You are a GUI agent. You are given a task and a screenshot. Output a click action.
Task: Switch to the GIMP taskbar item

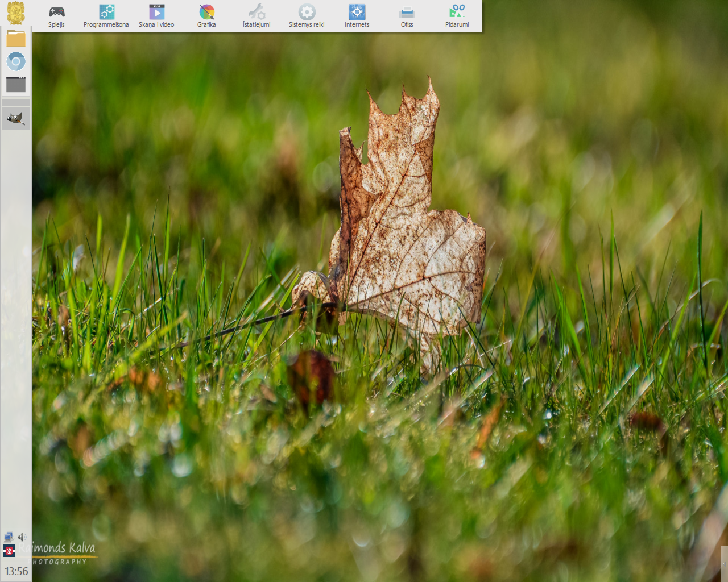coord(16,119)
